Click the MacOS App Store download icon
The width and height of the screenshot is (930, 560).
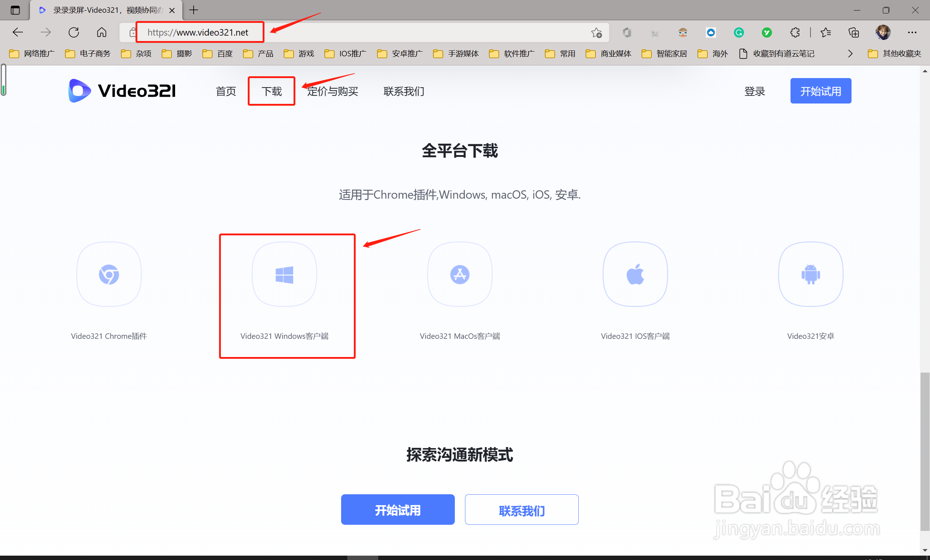[460, 274]
